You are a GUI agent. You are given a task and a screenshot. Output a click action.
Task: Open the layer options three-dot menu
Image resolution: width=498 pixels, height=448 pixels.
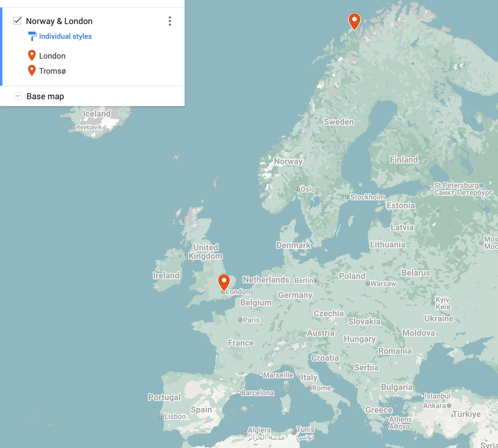click(x=170, y=21)
